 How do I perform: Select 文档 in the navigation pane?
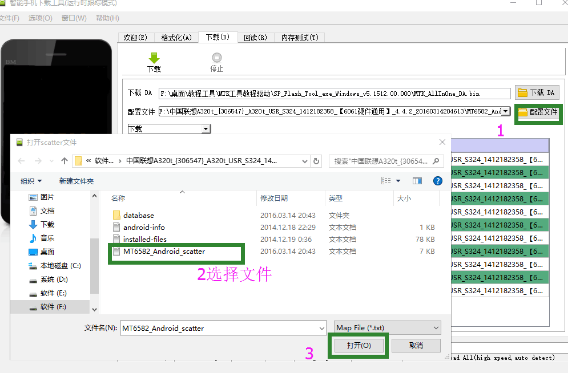pyautogui.click(x=47, y=210)
